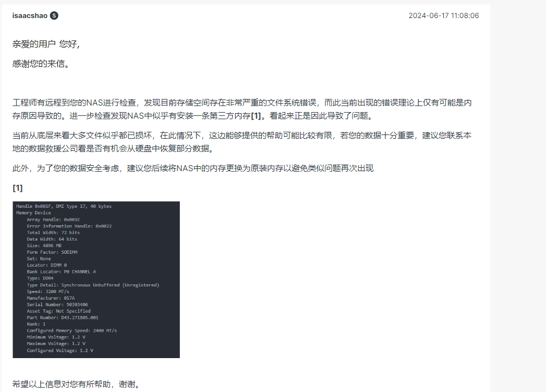
Task: Click the Part Number: D43.271805.001 line
Action: point(63,318)
